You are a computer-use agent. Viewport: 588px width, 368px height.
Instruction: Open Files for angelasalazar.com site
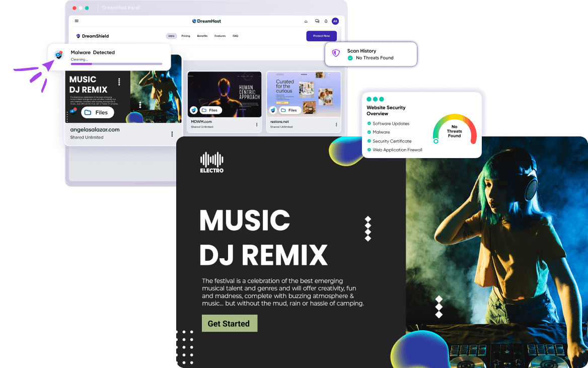[98, 113]
